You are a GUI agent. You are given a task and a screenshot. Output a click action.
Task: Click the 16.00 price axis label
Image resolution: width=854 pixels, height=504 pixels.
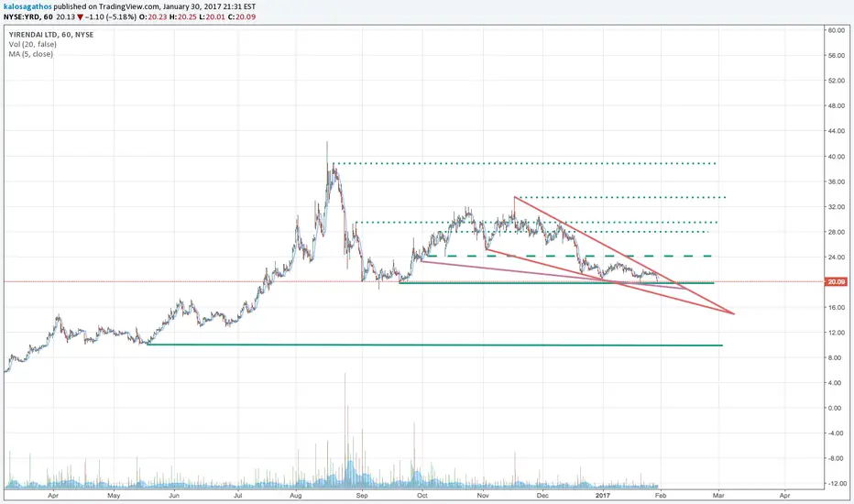(836, 307)
